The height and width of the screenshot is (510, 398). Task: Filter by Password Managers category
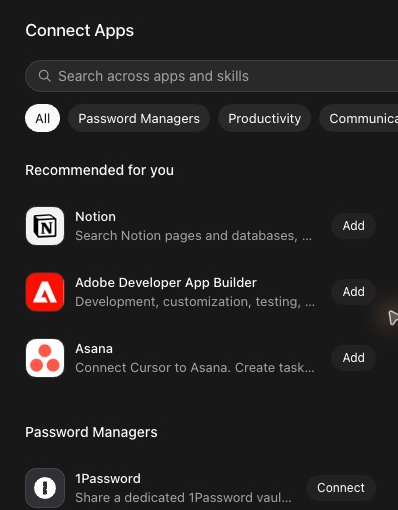click(x=139, y=118)
